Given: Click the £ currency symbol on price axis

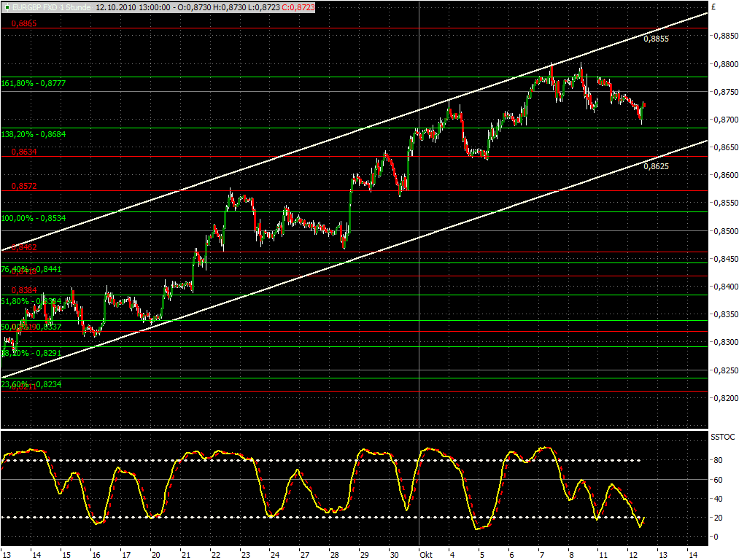Looking at the screenshot, I should click(x=713, y=7).
